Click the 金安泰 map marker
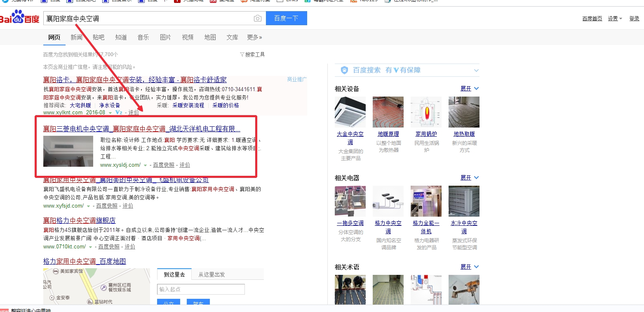 [52, 297]
